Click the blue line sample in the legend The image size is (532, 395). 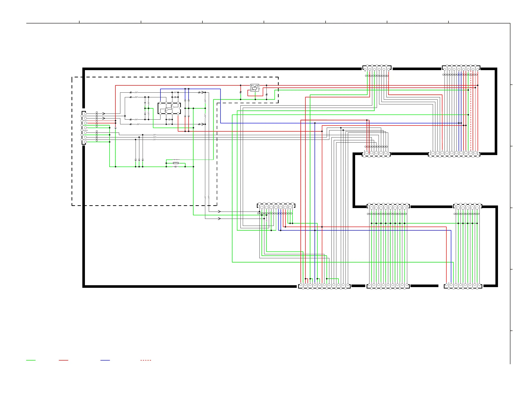pos(105,360)
